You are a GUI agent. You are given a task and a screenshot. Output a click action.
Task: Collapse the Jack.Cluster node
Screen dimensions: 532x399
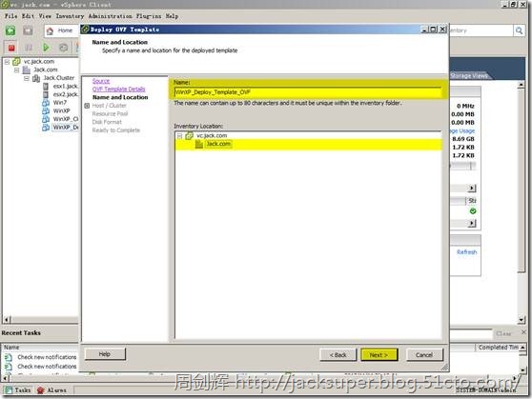pyautogui.click(x=27, y=78)
